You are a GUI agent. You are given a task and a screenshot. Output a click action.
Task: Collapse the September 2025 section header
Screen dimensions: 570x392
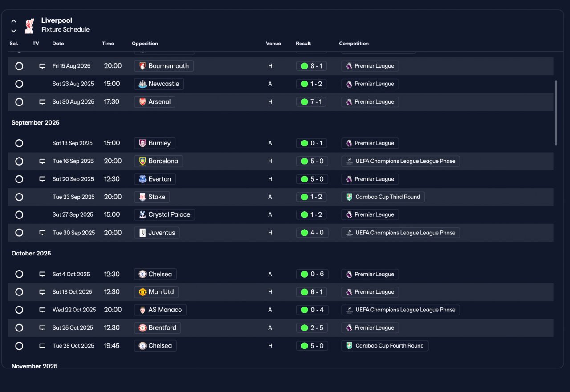pos(36,123)
